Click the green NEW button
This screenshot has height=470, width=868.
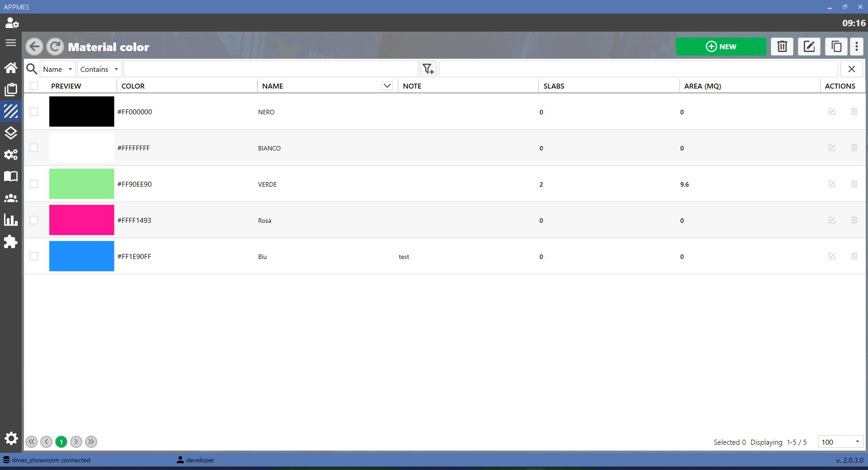coord(721,47)
